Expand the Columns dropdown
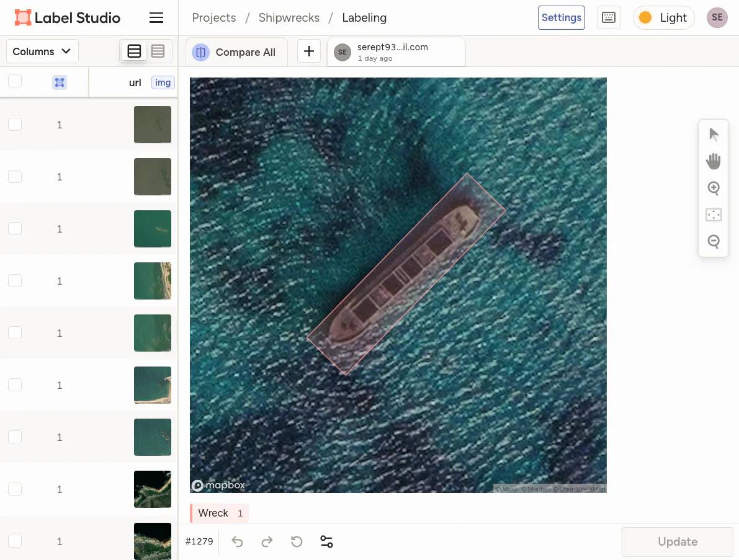 [42, 51]
